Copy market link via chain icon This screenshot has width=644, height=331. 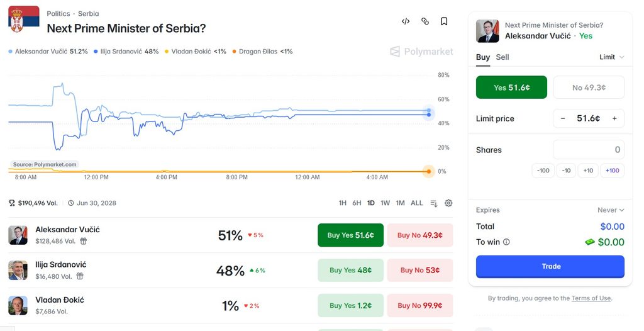425,21
